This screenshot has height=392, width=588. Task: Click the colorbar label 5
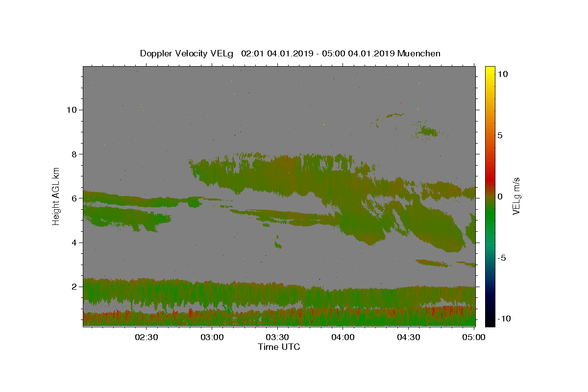500,135
